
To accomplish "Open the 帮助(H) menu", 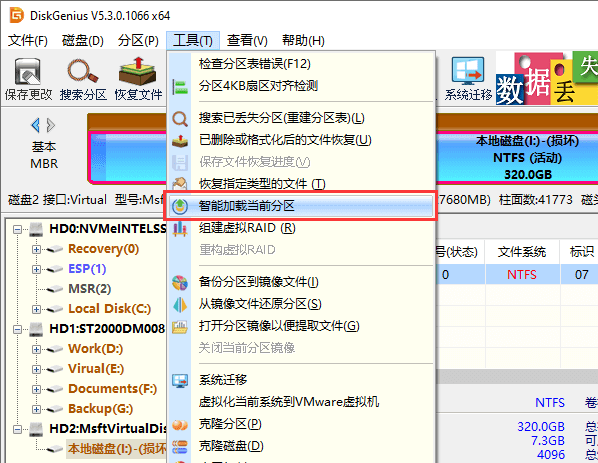I will pyautogui.click(x=303, y=40).
